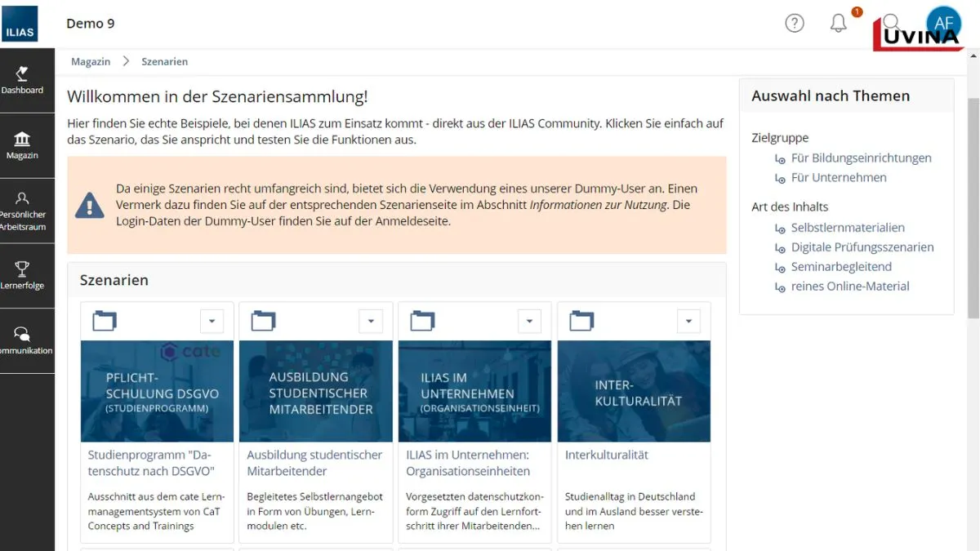Click Magazin in the breadcrumb
This screenshot has height=551, width=980.
click(91, 61)
